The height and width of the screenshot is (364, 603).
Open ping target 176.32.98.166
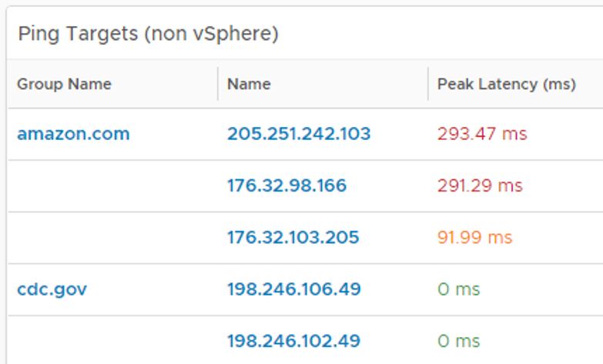[286, 185]
